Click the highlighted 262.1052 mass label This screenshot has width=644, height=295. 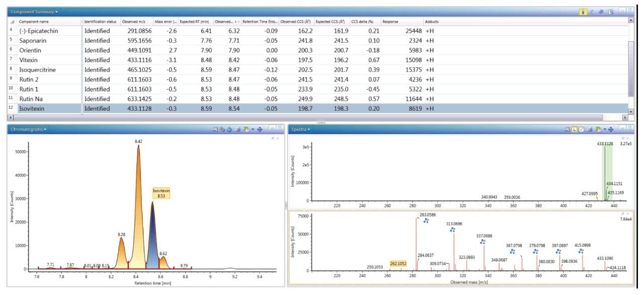click(398, 263)
